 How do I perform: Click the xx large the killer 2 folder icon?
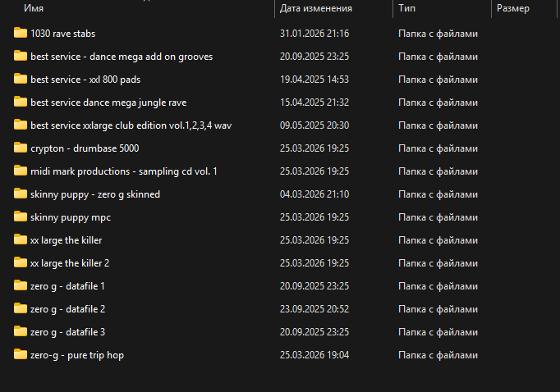[x=21, y=263]
